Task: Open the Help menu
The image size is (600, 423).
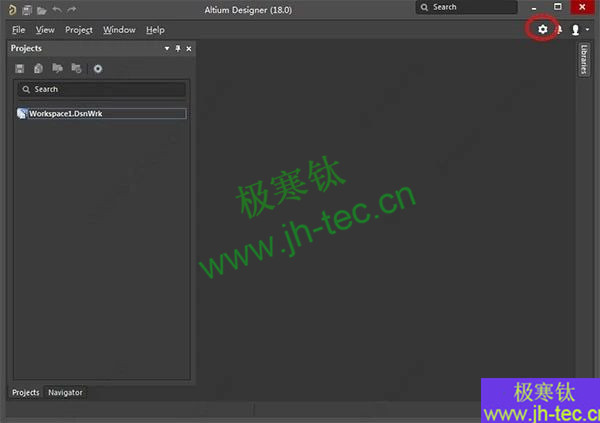Action: coord(155,30)
